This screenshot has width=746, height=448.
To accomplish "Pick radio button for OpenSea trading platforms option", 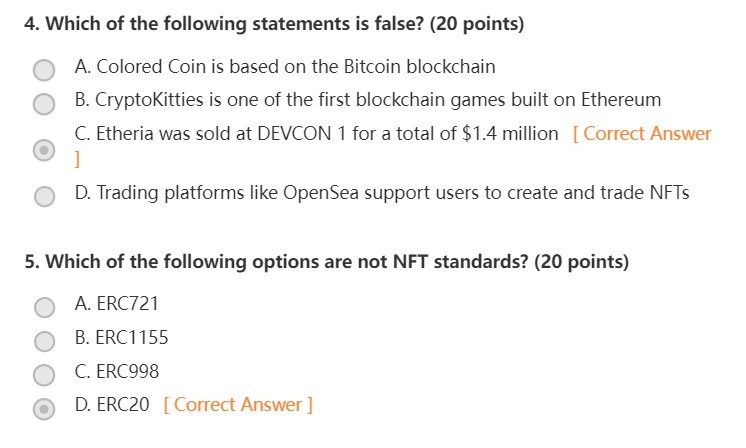I will click(x=44, y=196).
